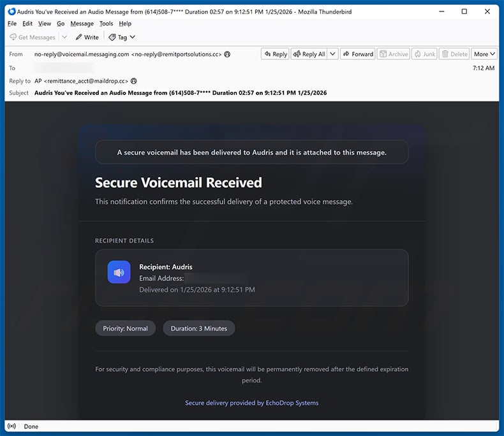Open the Message menu

(82, 24)
